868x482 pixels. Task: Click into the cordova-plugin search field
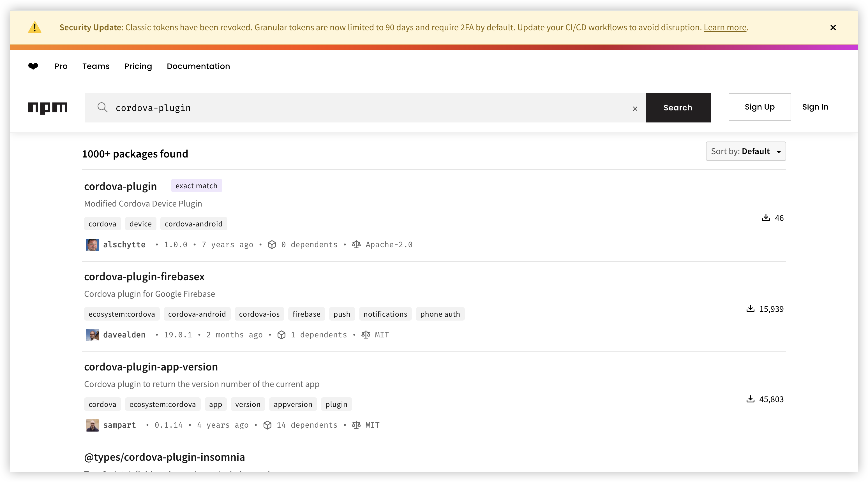pyautogui.click(x=371, y=108)
